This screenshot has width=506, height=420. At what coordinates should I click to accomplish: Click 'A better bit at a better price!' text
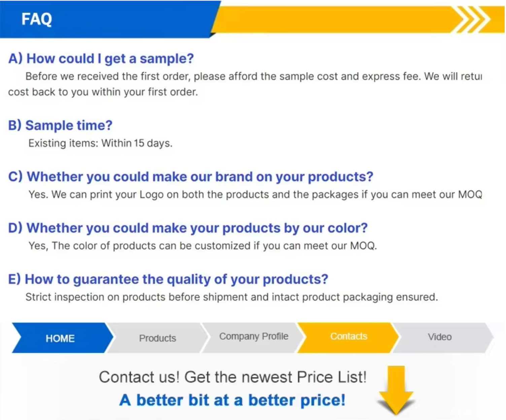point(232,400)
